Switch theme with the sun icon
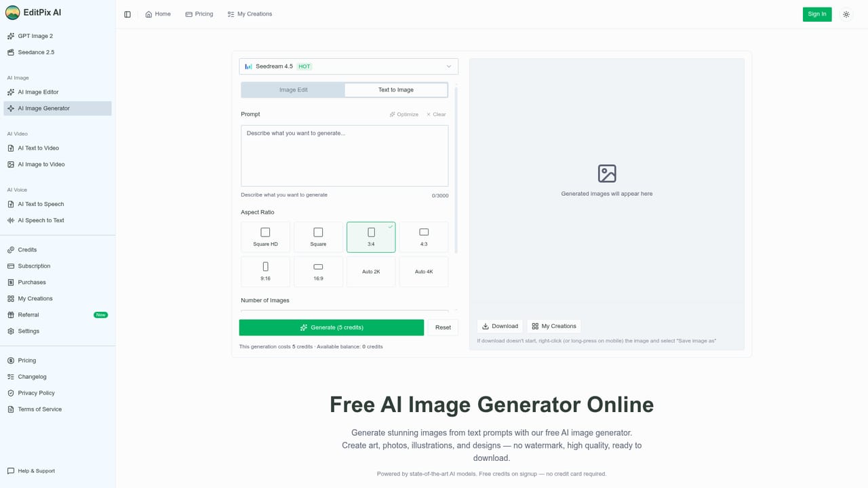 coord(846,14)
